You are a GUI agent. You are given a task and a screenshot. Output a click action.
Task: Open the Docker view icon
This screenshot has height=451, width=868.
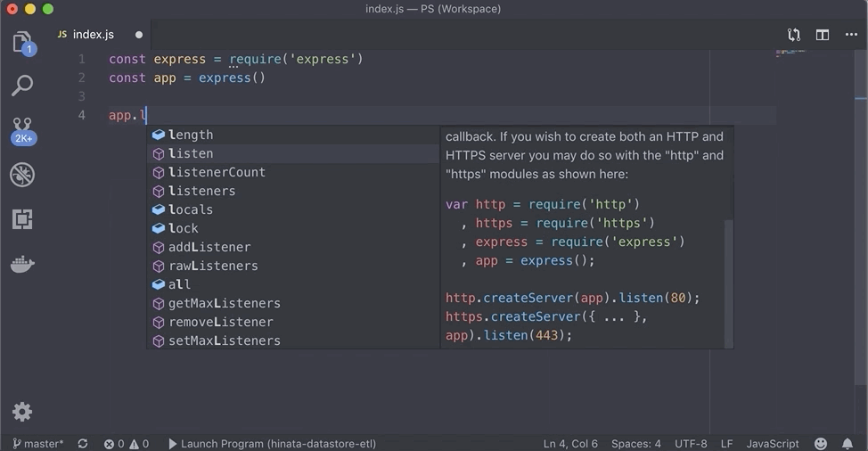coord(22,264)
